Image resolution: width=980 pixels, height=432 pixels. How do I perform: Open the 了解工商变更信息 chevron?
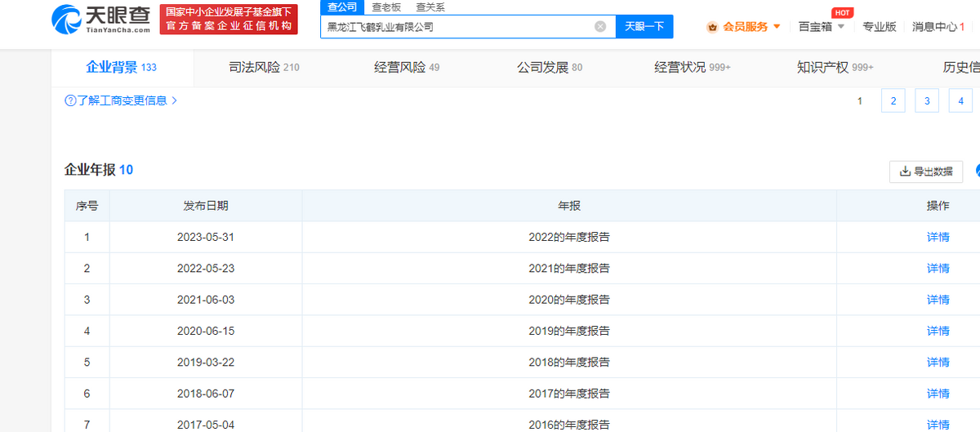[174, 101]
